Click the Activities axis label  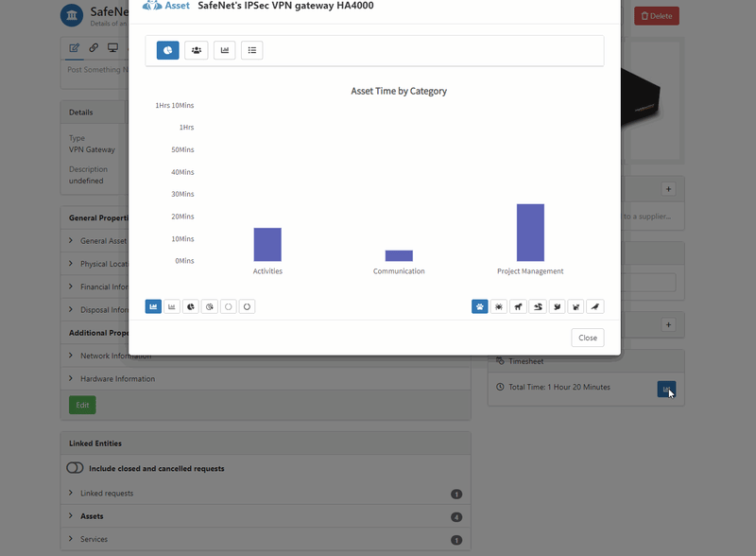point(267,271)
